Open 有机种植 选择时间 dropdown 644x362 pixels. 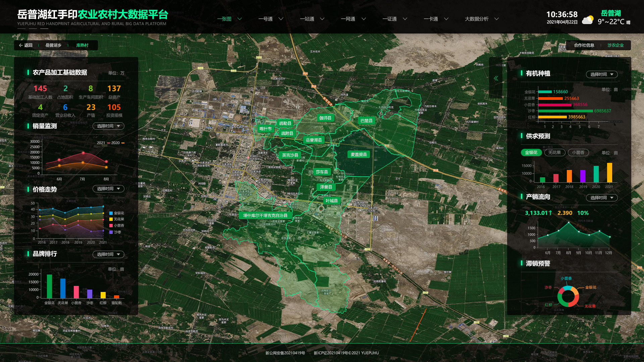pos(601,74)
